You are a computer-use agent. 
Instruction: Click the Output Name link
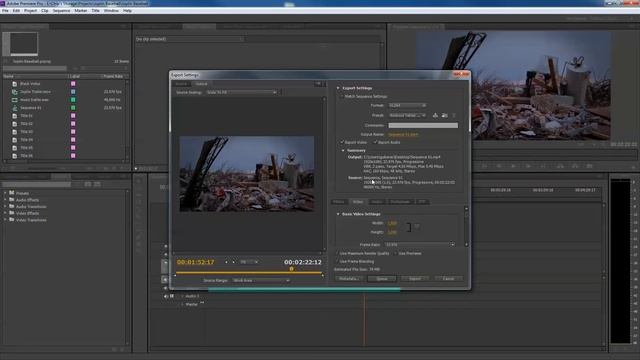(403, 134)
